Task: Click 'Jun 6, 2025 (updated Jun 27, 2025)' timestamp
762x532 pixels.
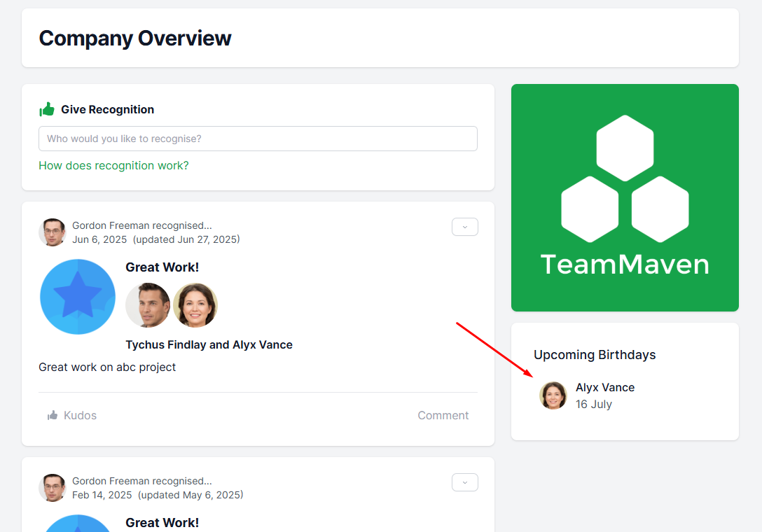Action: coord(156,239)
